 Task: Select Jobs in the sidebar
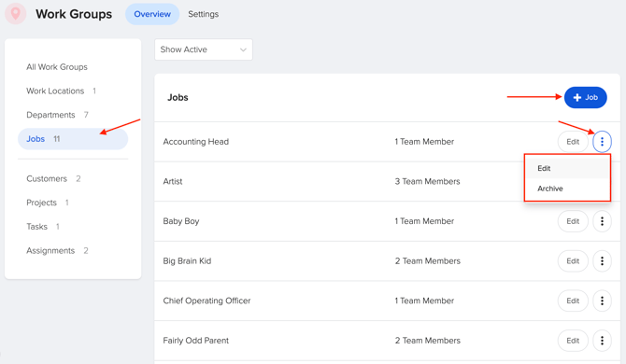[73, 139]
